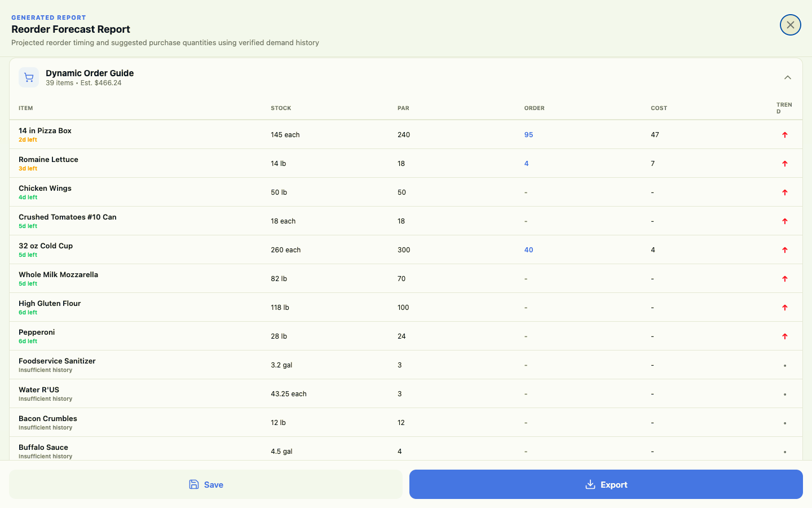This screenshot has height=508, width=812.
Task: Click the Dynamic Order Guide heading
Action: coord(90,73)
